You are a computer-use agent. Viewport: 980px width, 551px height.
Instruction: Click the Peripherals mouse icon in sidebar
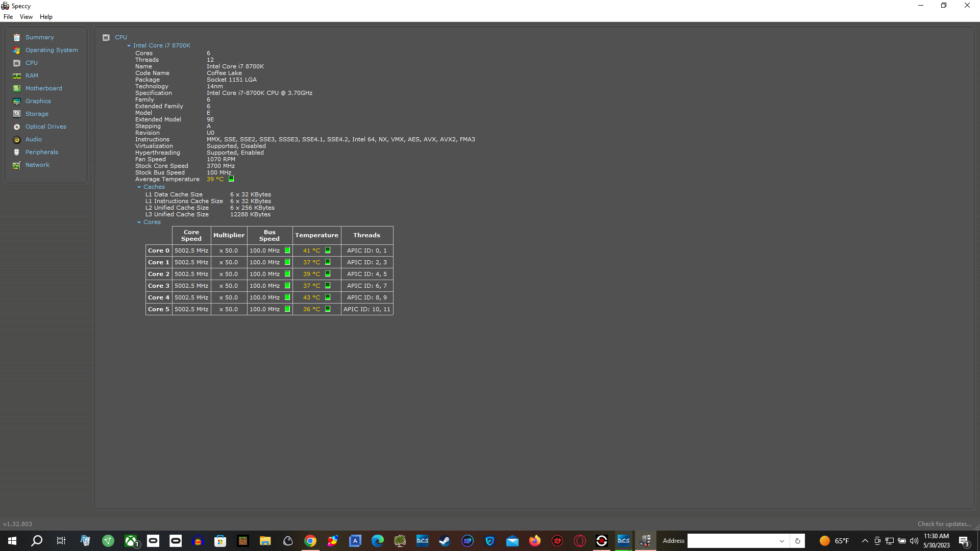coord(17,152)
